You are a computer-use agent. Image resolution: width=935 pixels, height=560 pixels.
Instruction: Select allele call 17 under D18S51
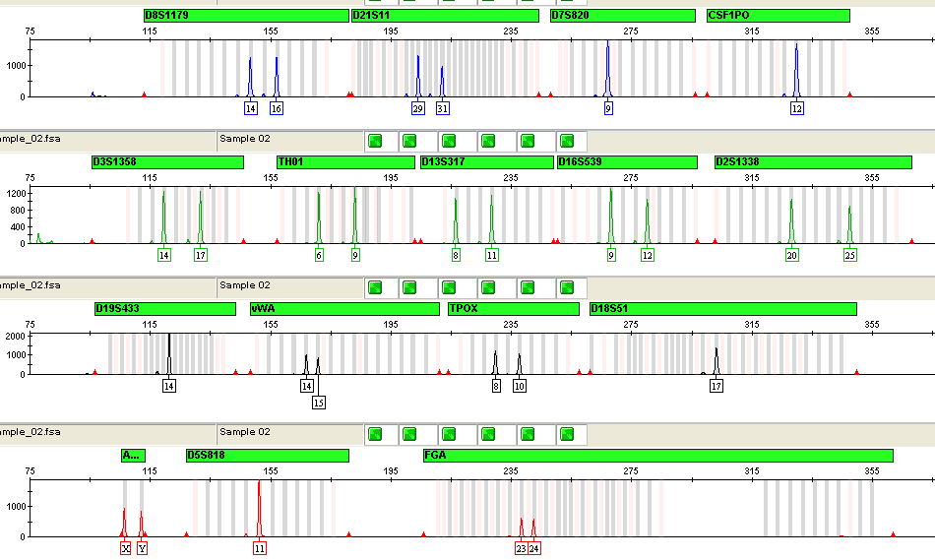(x=717, y=386)
